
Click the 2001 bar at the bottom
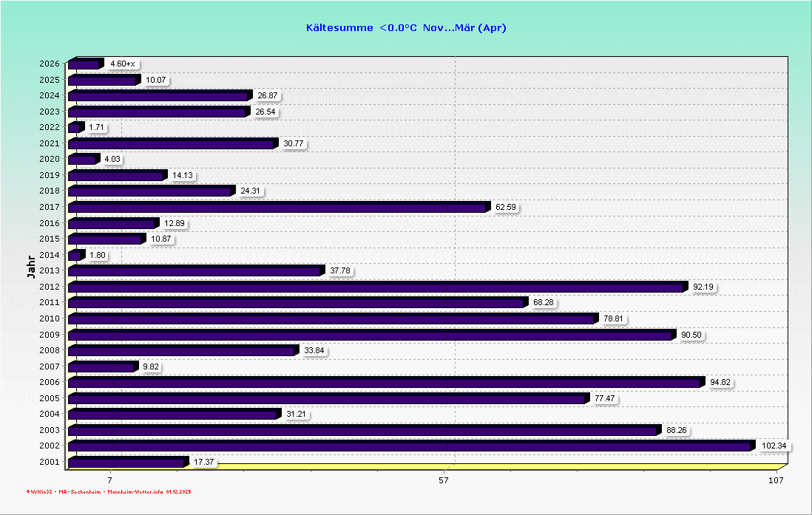[126, 463]
